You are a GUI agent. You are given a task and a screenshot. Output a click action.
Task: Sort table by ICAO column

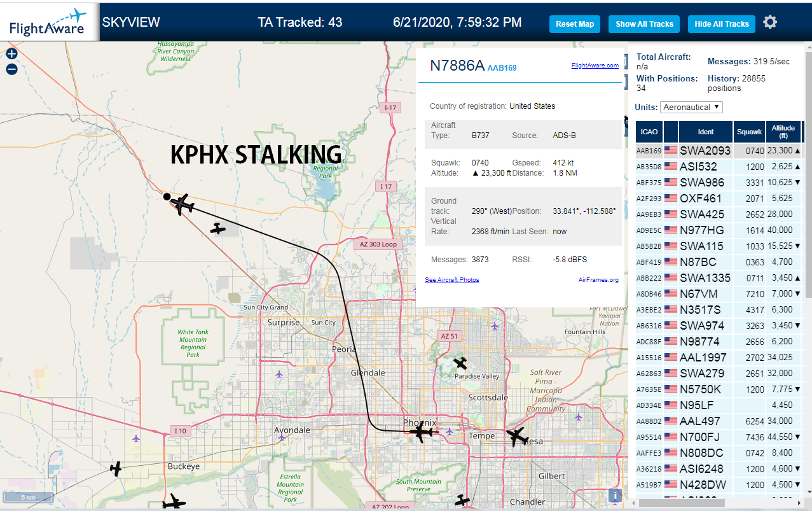(649, 132)
